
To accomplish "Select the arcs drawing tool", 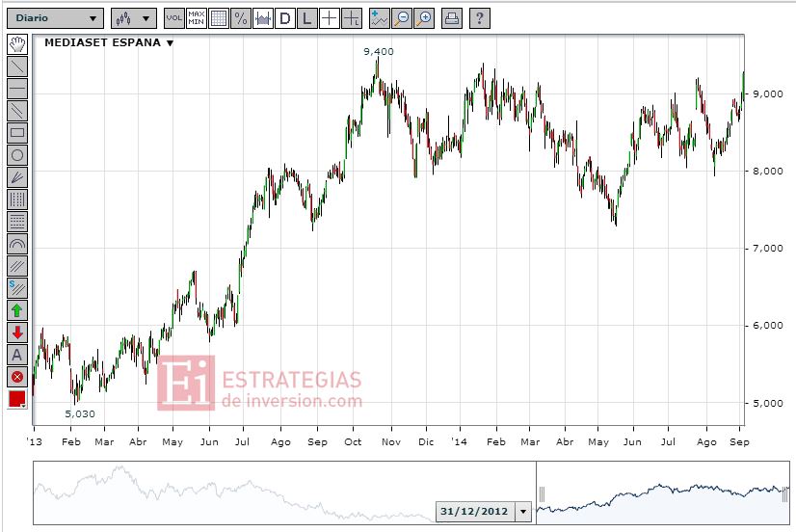I will pyautogui.click(x=17, y=244).
